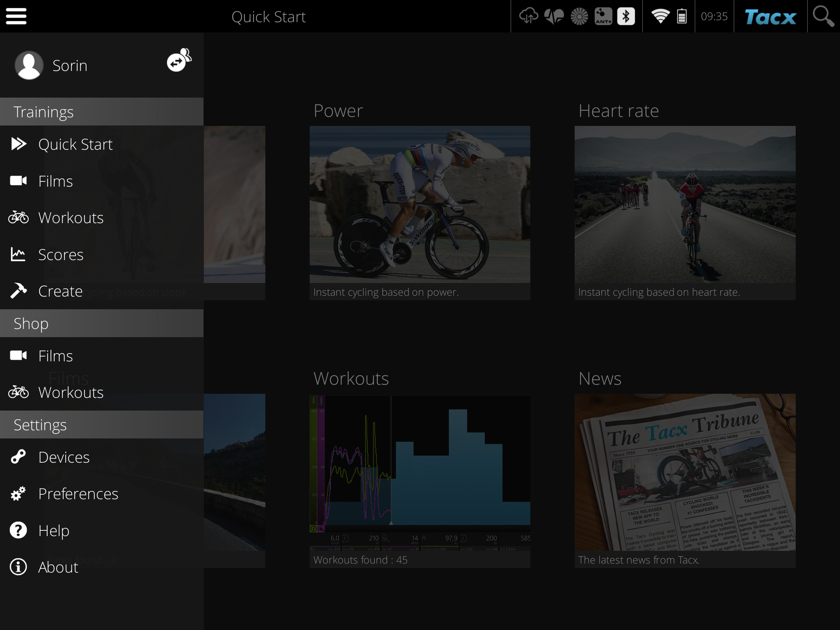The height and width of the screenshot is (630, 840).
Task: Tap 'Instant cycling based on power.' caption
Action: click(386, 292)
